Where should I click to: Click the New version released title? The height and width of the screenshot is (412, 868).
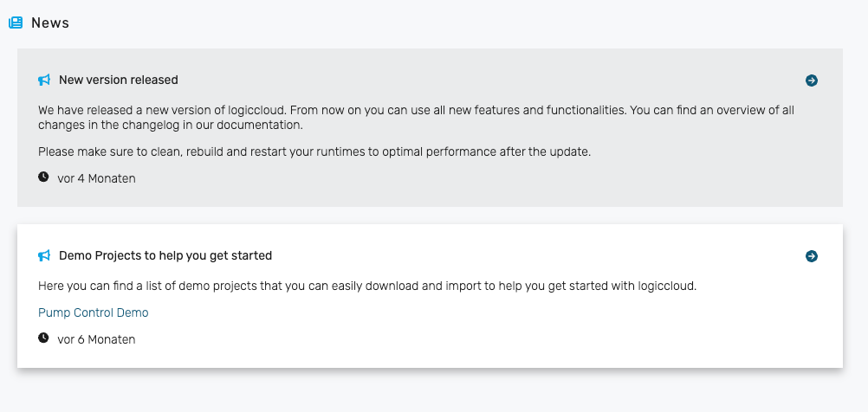tap(119, 80)
